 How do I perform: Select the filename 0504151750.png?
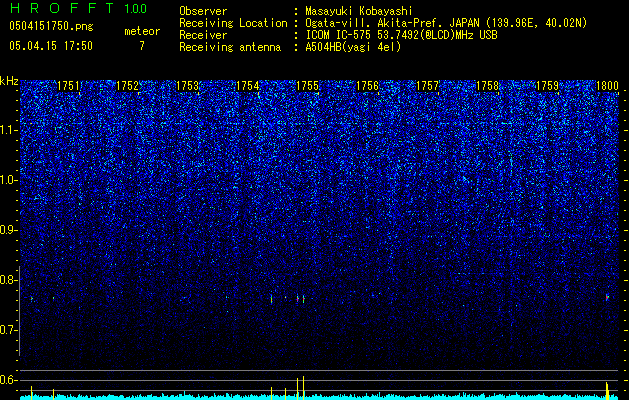coord(51,27)
